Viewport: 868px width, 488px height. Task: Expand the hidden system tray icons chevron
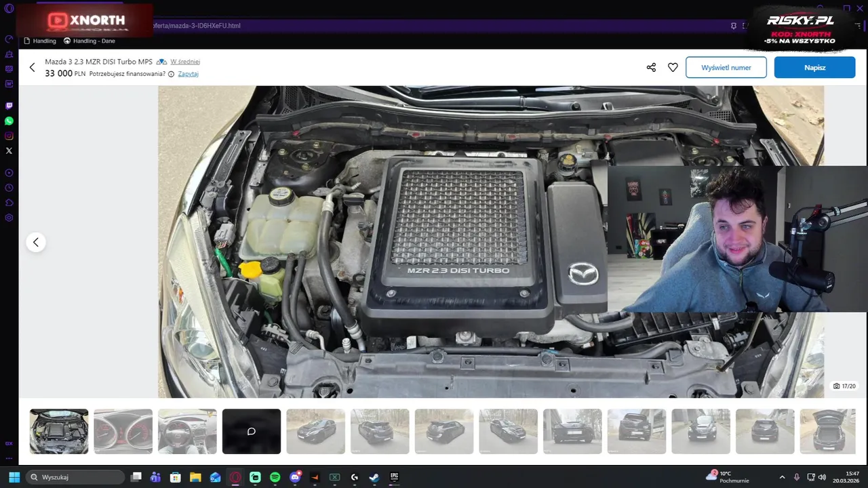pos(782,477)
